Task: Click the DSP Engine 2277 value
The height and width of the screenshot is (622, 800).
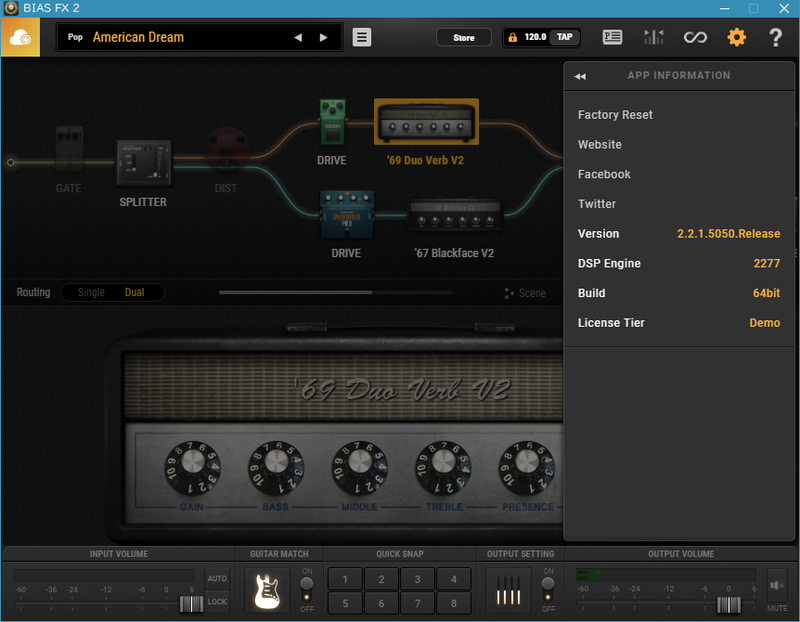Action: point(767,263)
